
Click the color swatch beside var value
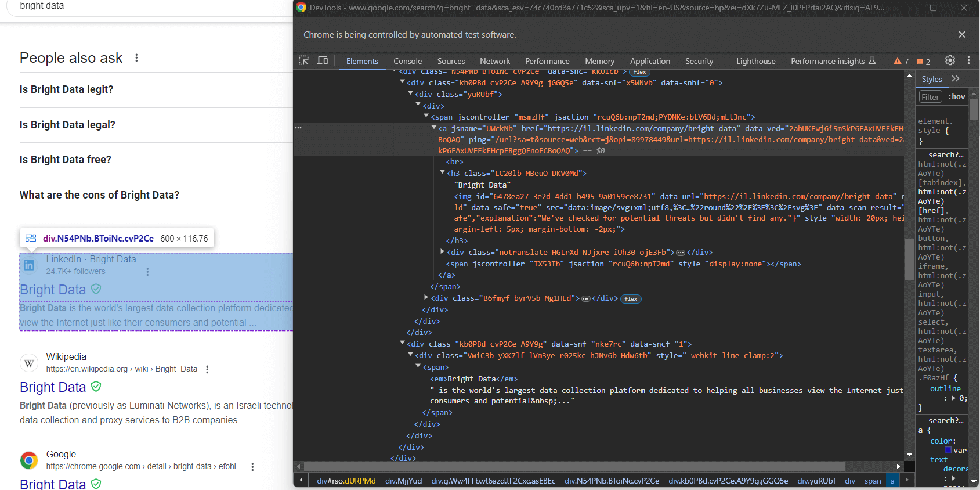point(948,450)
